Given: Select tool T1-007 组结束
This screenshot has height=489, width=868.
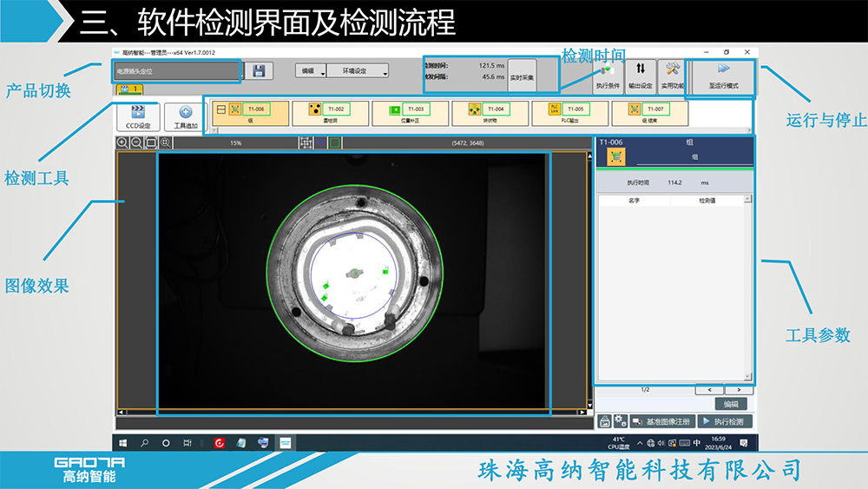Looking at the screenshot, I should (x=650, y=113).
